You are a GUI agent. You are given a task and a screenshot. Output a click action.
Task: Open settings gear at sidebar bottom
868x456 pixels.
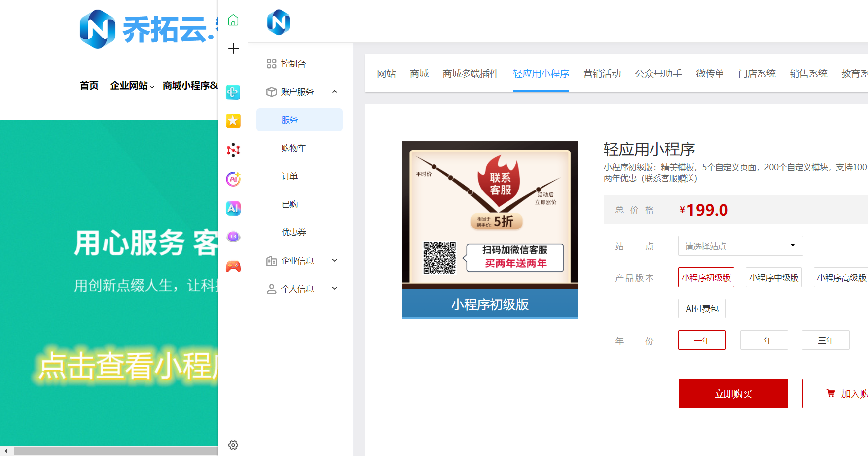pos(233,445)
